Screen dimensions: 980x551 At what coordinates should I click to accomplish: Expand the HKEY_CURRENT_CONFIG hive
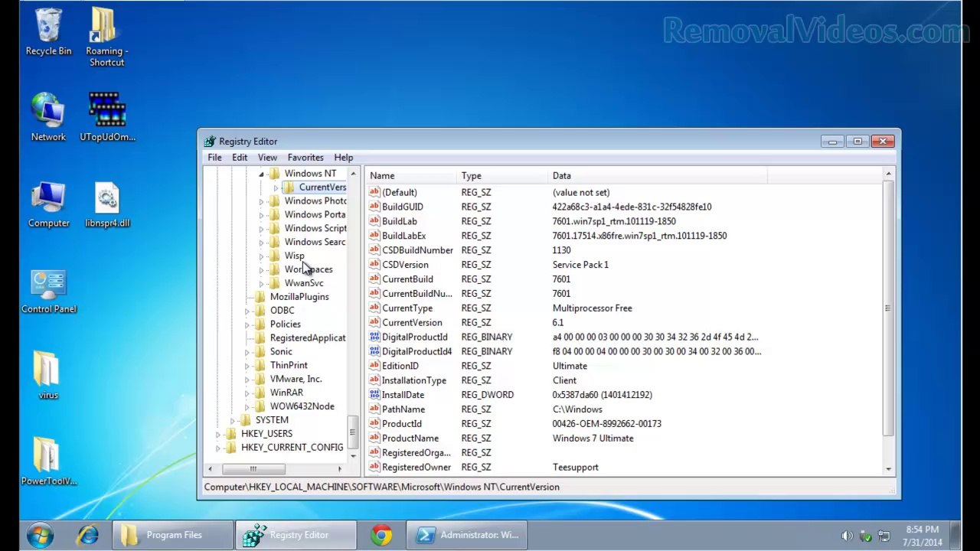pyautogui.click(x=218, y=448)
